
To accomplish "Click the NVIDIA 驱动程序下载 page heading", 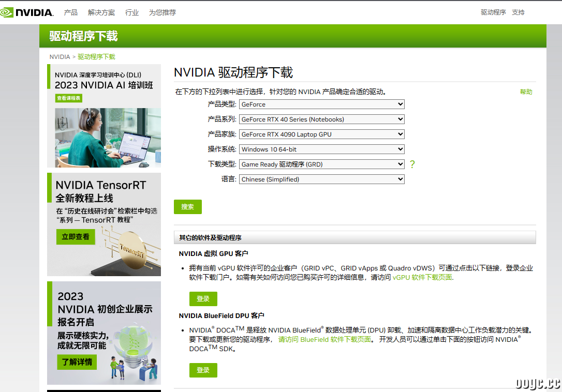I will pos(233,73).
